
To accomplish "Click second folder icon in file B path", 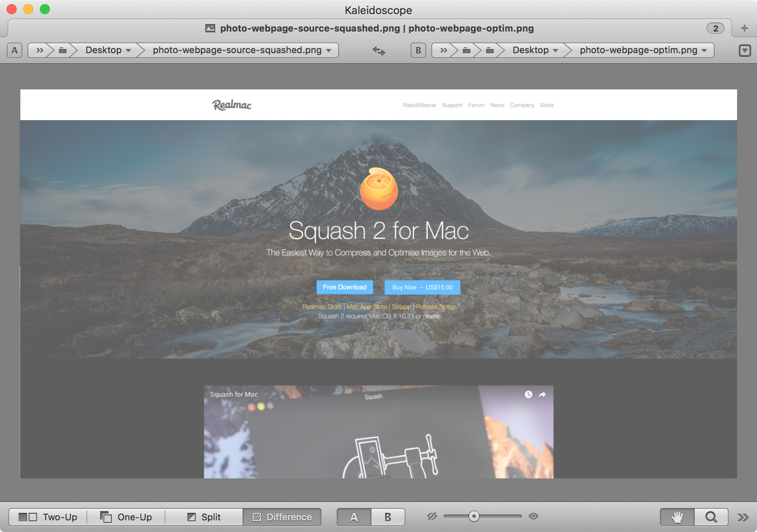I will (490, 50).
